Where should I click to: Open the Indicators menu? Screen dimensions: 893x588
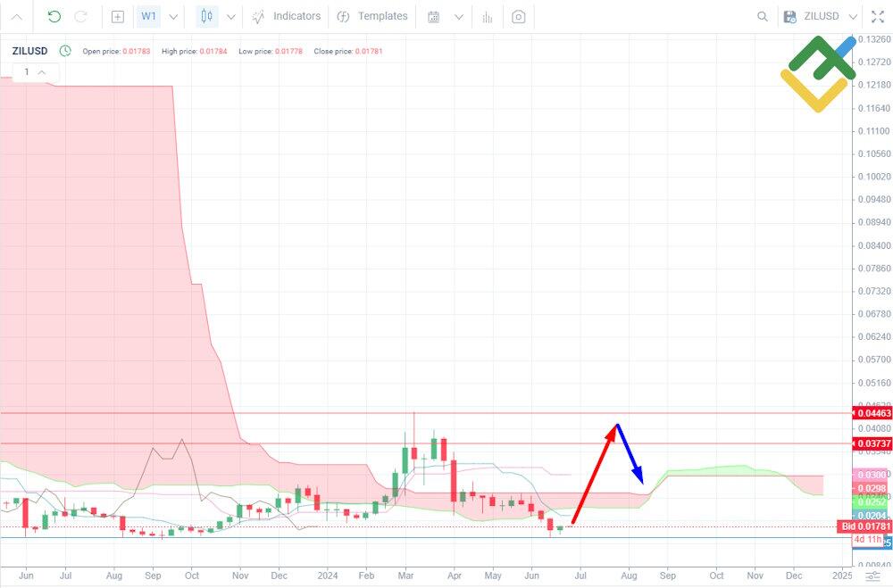(x=286, y=16)
